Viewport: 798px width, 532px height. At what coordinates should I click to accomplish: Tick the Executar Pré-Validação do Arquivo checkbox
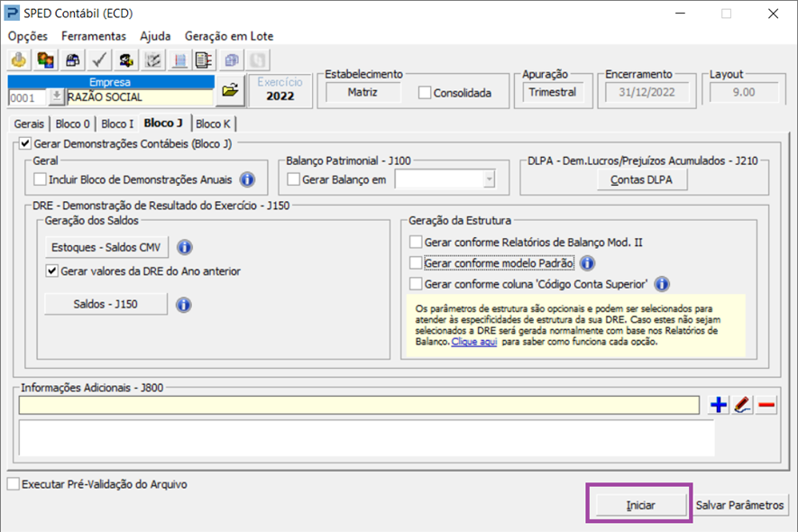(x=13, y=484)
